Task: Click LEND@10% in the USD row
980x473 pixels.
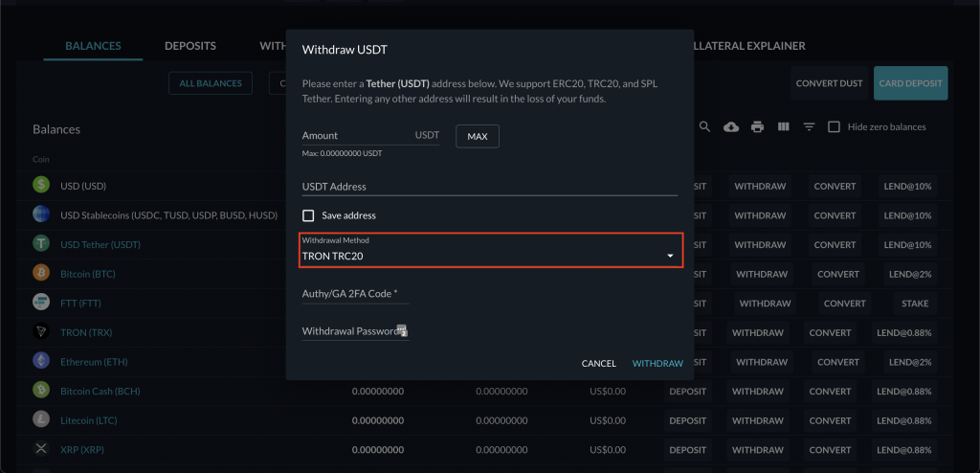Action: point(907,187)
